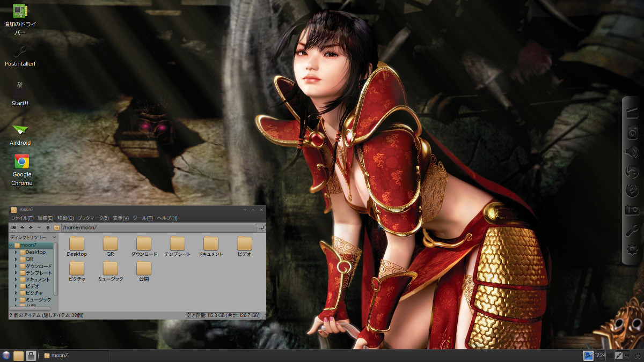Click the go button beside path bar
This screenshot has width=644, height=362.
[x=261, y=228]
